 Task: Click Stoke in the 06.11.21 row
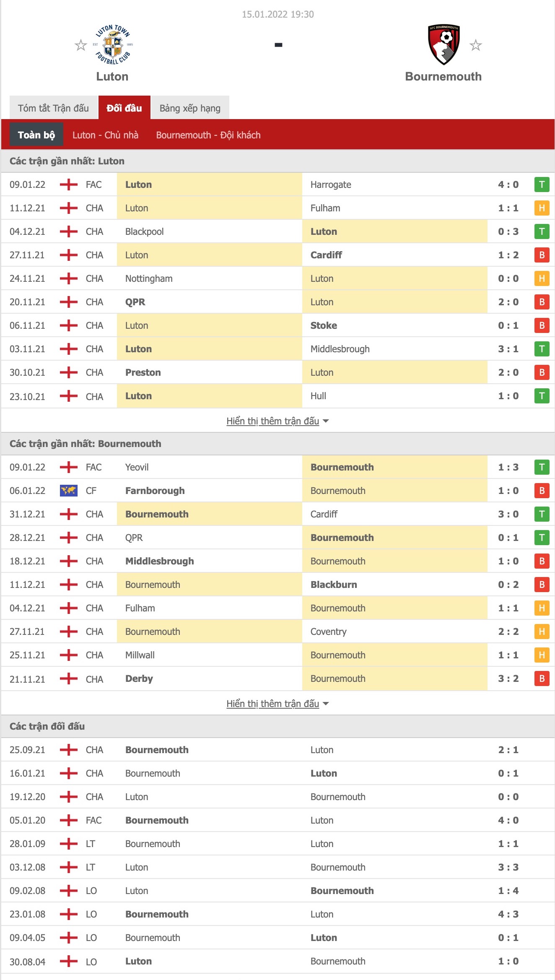click(324, 325)
